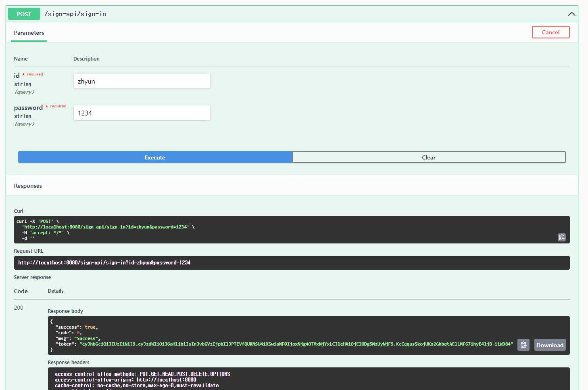This screenshot has height=390, width=588.
Task: Click the /sign-api/sign-in endpoint path
Action: click(75, 14)
